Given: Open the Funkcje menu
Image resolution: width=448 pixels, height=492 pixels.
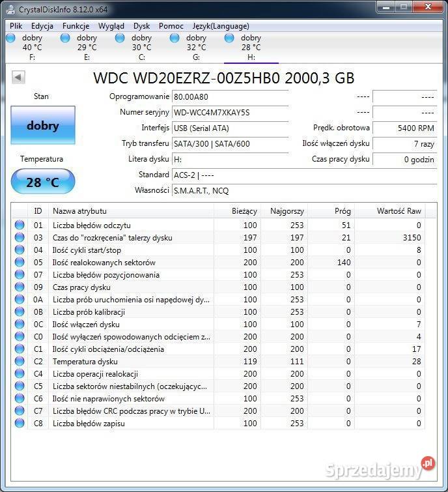Looking at the screenshot, I should [76, 26].
